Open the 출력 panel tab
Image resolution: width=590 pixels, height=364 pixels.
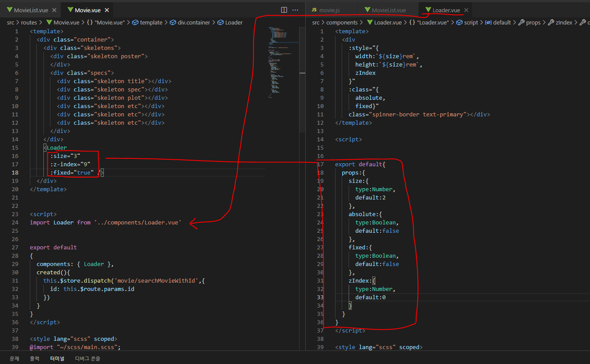click(35, 358)
